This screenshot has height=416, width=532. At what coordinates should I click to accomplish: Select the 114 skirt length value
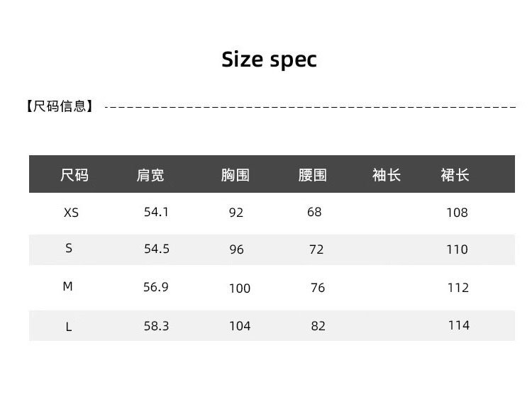coord(458,325)
